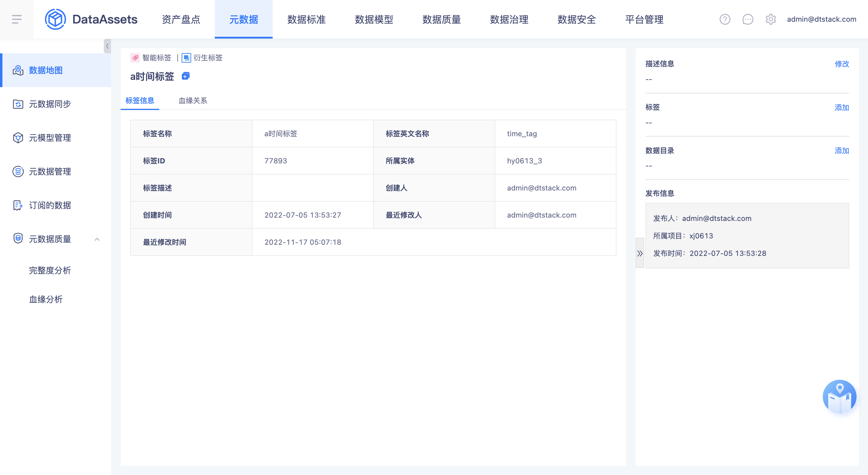Select the 元数据 top menu
Screen dimensions: 868x475
[x=244, y=19]
